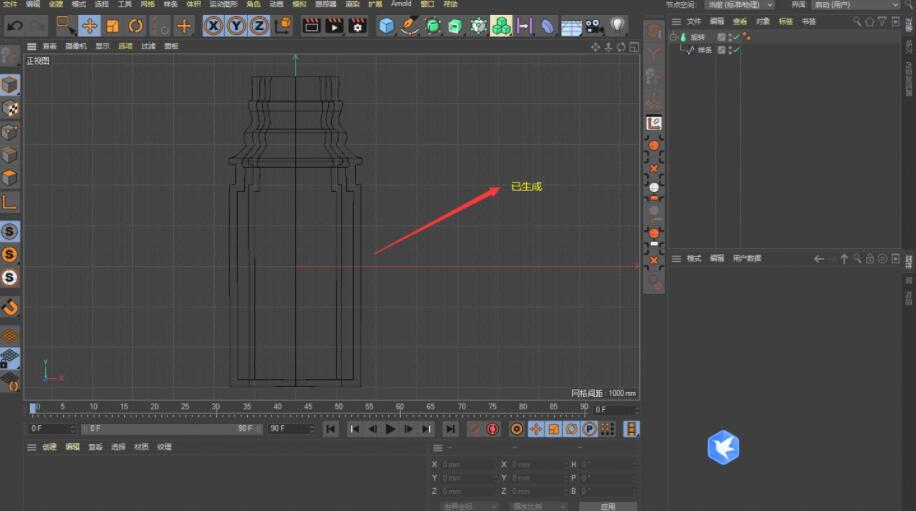Select the 旋转 lathe object
916x511 pixels.
point(698,37)
